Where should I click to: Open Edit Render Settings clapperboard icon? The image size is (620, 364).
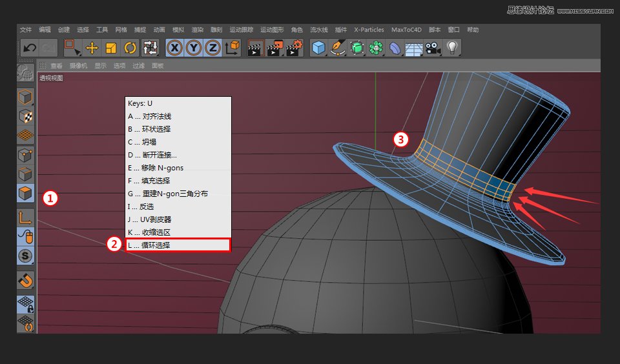(x=294, y=48)
